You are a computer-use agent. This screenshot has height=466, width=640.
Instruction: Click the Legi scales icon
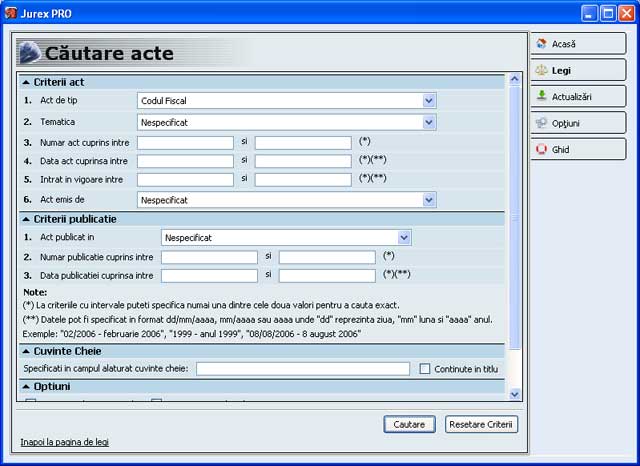click(x=542, y=70)
